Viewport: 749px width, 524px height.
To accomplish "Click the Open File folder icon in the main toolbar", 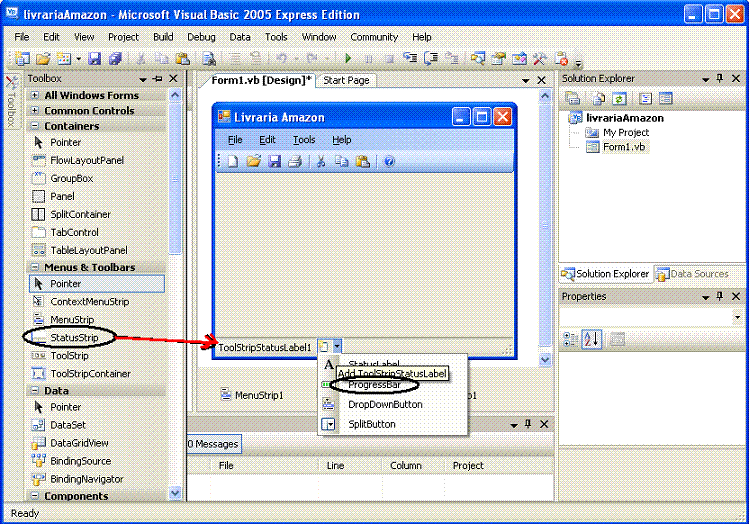I will 43,58.
